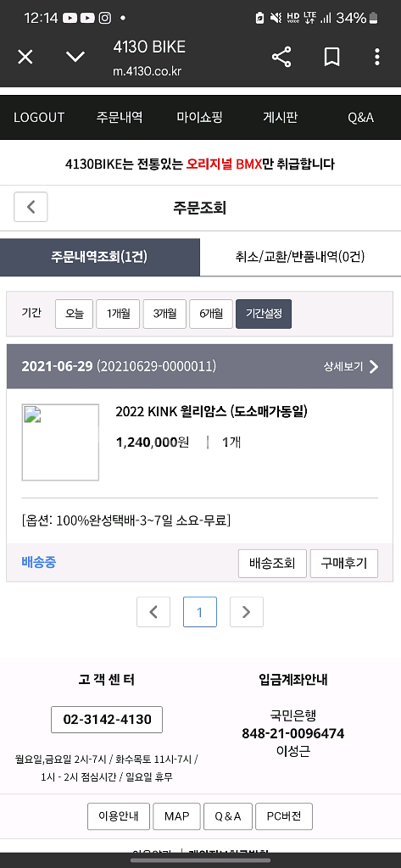401x868 pixels.
Task: Expand the browser chevron-down menu
Action: 75,57
